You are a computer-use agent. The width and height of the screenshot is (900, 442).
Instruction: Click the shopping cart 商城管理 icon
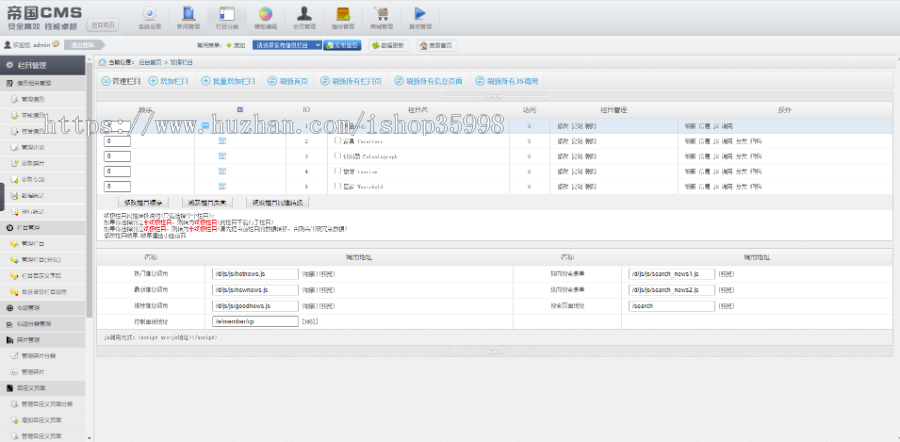tap(381, 16)
